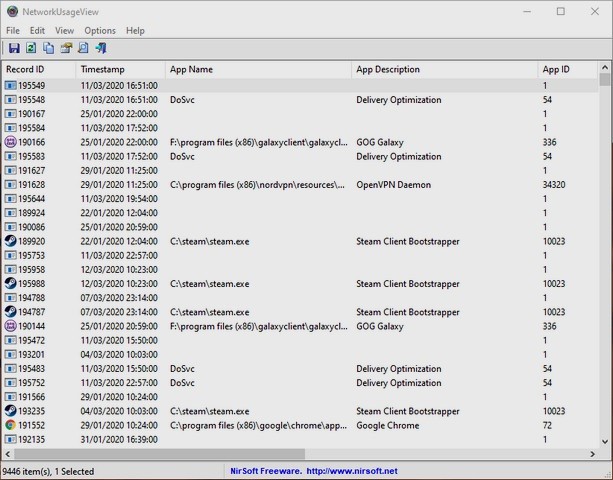
Task: Select record 195584
Action: point(300,128)
